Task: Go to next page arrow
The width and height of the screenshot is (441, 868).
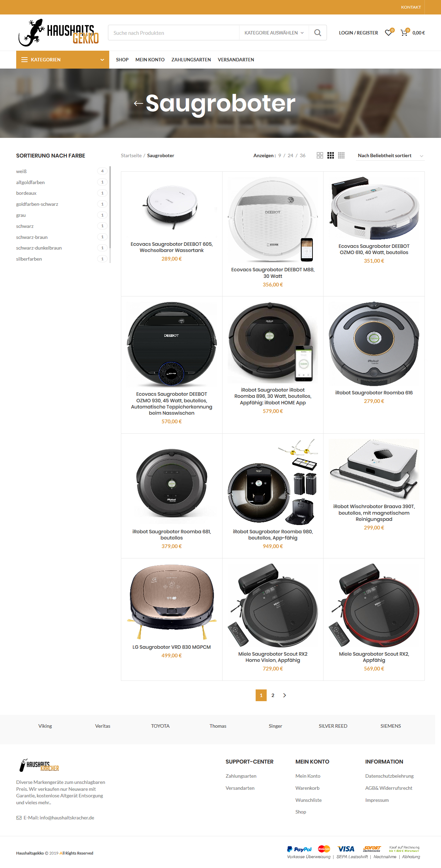Action: pos(285,695)
